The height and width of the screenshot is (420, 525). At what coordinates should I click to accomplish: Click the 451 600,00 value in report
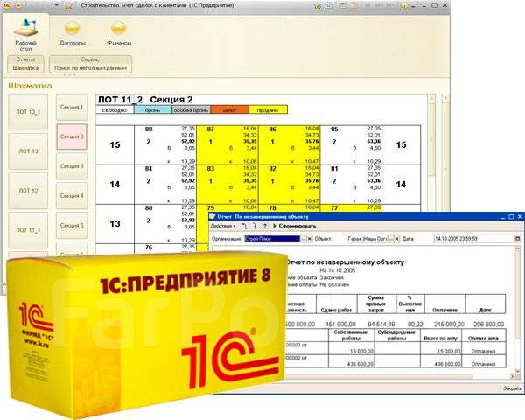coord(340,325)
